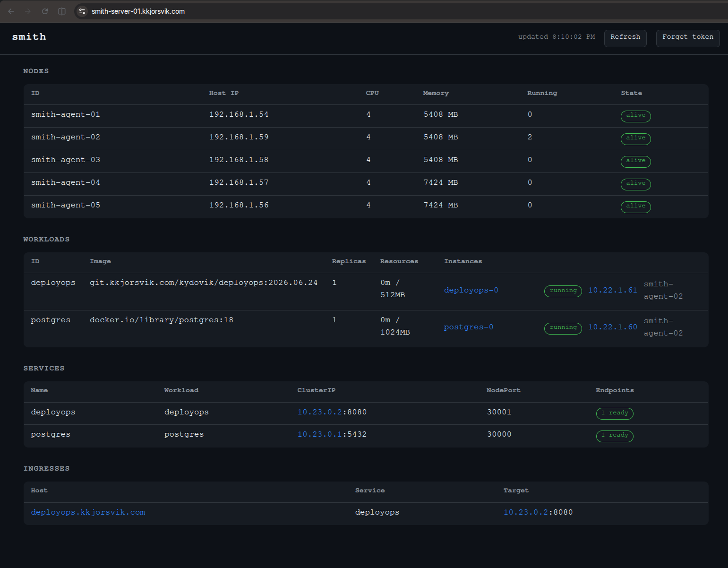The height and width of the screenshot is (568, 728).
Task: Open the postgres-0 instance link
Action: click(469, 327)
